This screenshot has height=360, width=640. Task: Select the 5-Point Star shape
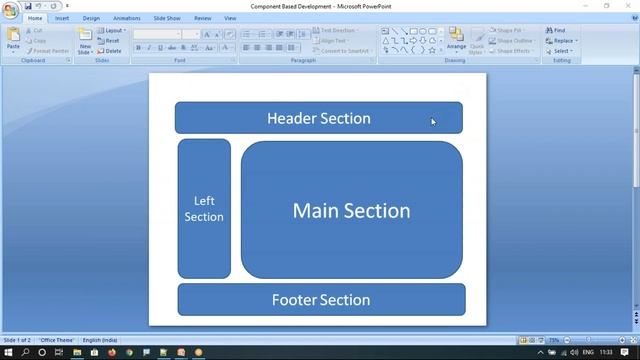[432, 50]
